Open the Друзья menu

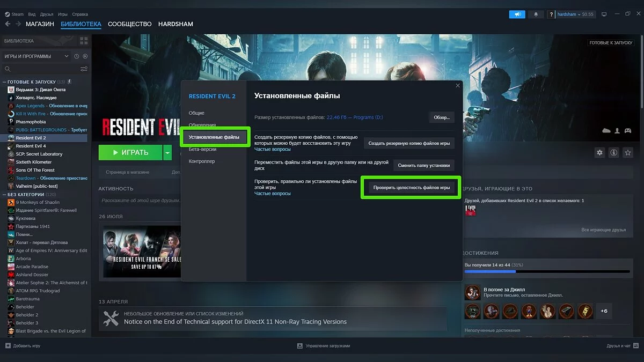46,14
